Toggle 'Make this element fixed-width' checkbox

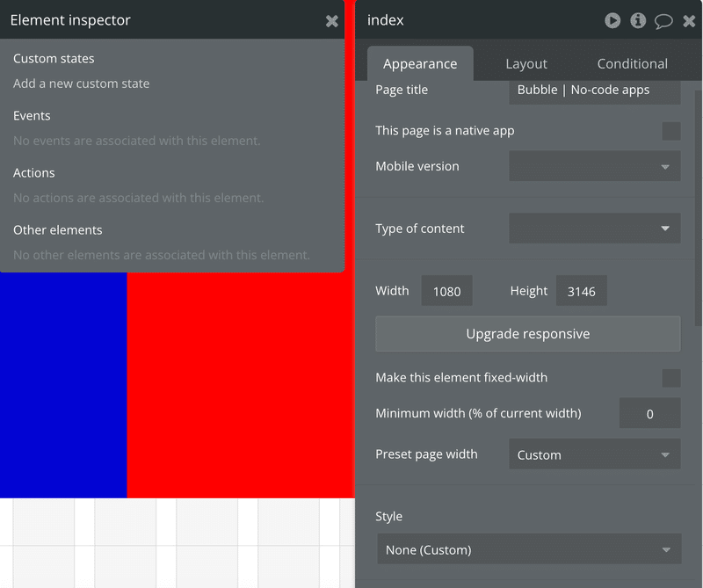click(x=671, y=378)
